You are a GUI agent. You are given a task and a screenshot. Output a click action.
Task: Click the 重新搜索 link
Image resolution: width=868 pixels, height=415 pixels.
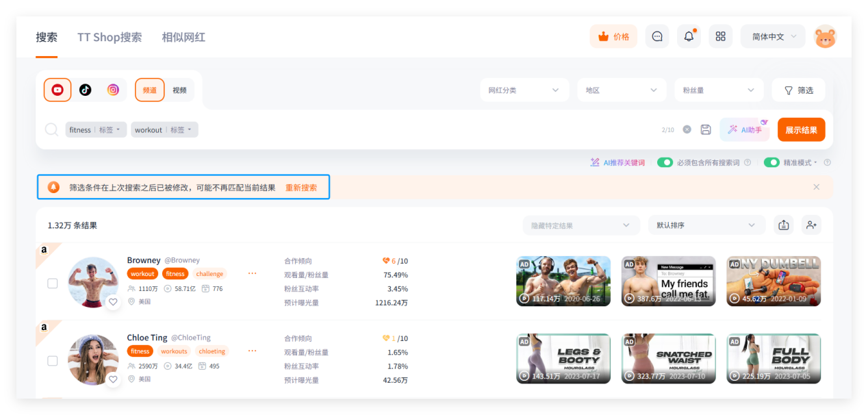click(301, 187)
